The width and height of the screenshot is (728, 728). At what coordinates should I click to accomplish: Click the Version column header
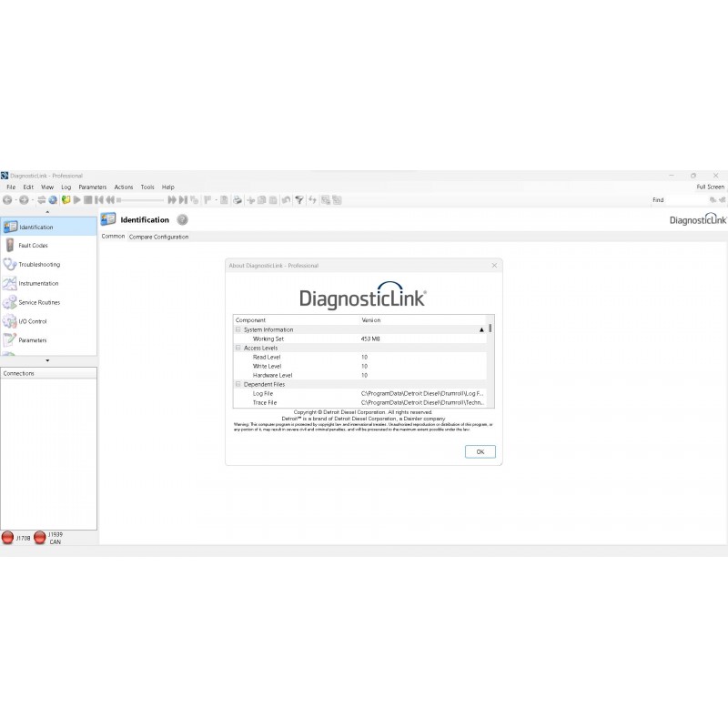(422, 320)
